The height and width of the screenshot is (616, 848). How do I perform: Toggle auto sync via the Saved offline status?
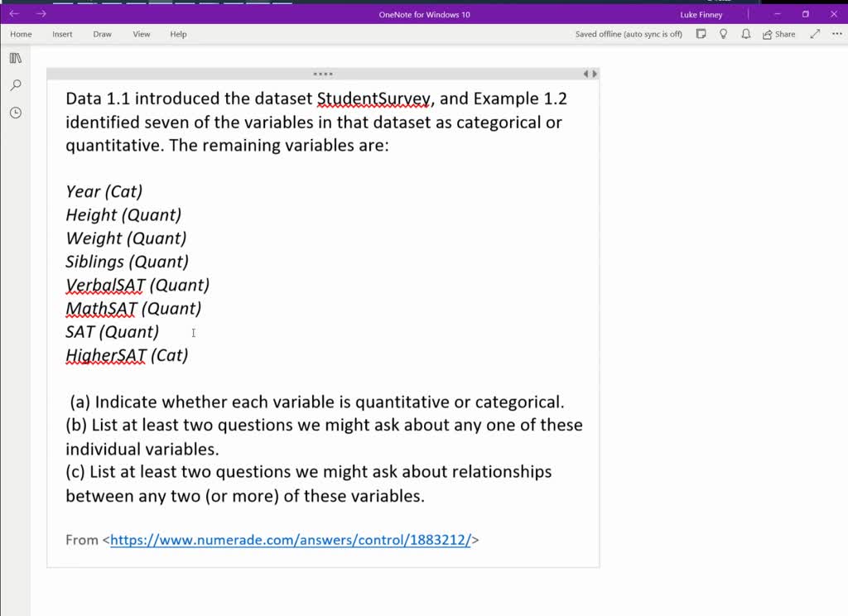click(627, 34)
